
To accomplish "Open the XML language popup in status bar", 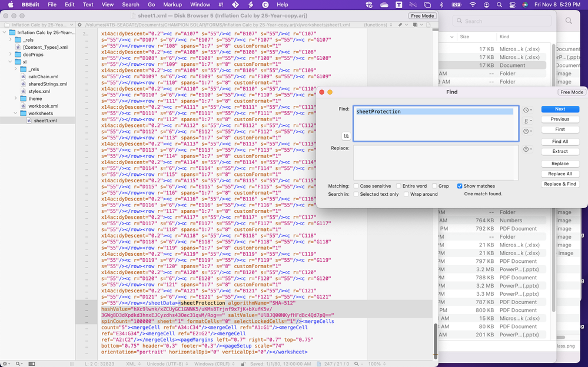I will point(133,363).
